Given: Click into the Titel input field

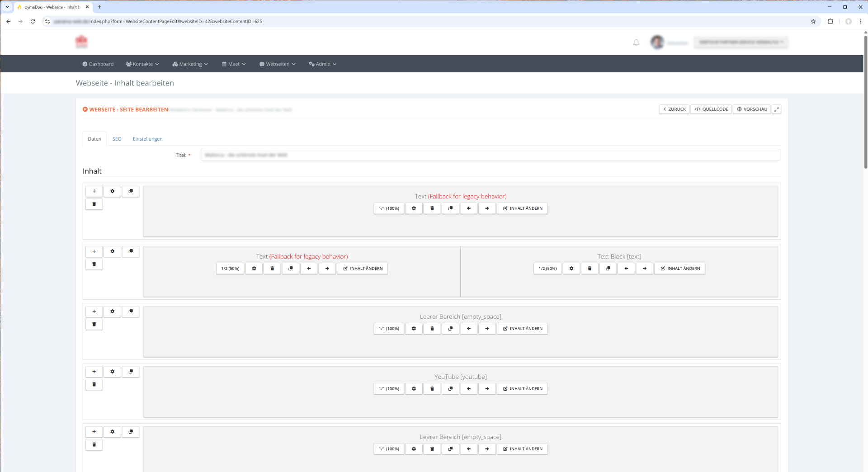Looking at the screenshot, I should 491,155.
